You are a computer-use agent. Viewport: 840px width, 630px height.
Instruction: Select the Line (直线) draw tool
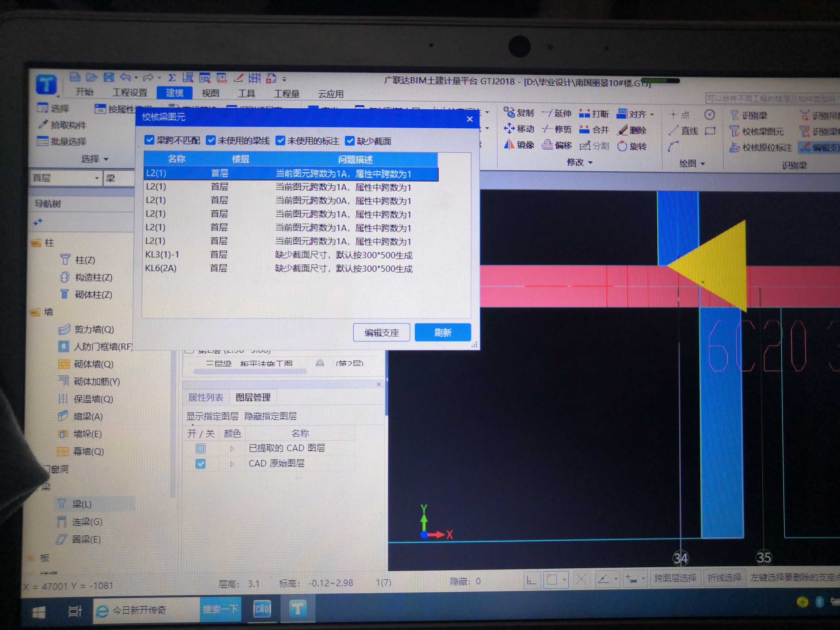[683, 131]
